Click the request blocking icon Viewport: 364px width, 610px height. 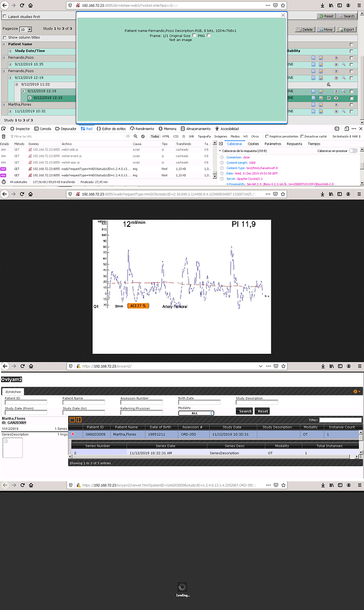[143, 136]
